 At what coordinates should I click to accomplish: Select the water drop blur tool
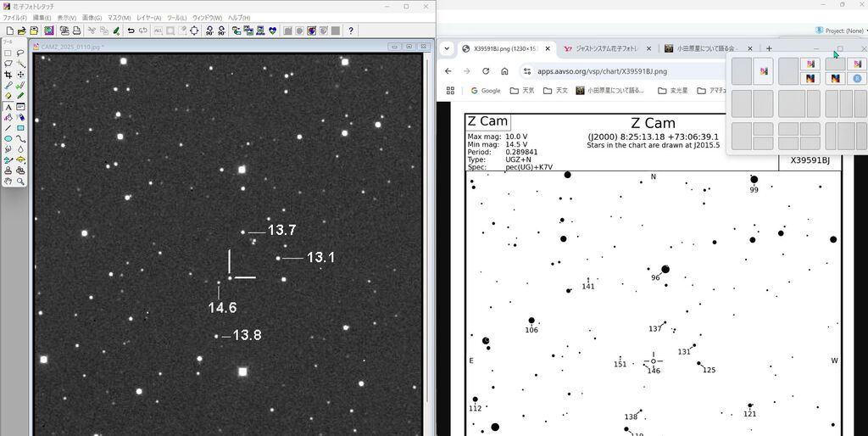[x=20, y=149]
